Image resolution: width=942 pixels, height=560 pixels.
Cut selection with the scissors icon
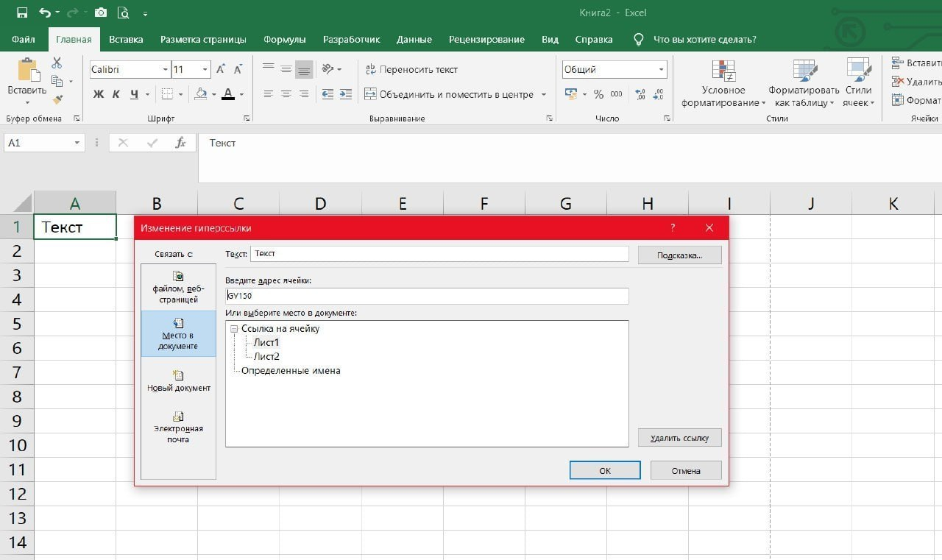57,64
